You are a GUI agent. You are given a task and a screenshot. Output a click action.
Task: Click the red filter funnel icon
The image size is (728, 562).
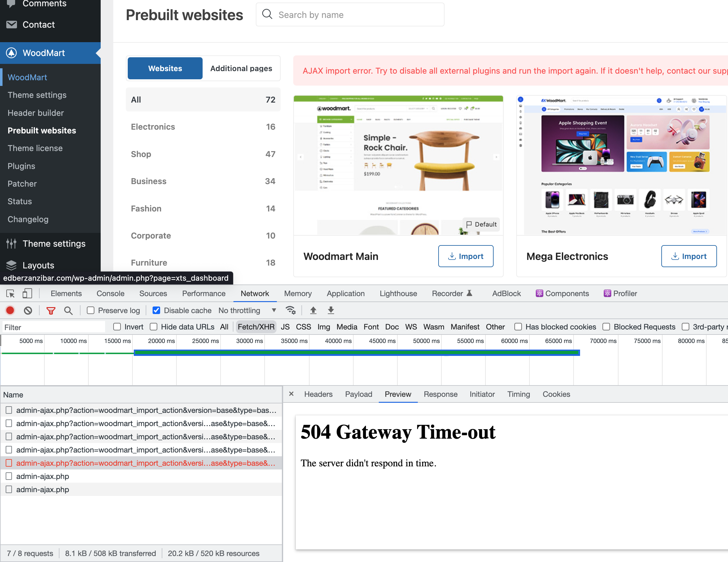tap(51, 310)
